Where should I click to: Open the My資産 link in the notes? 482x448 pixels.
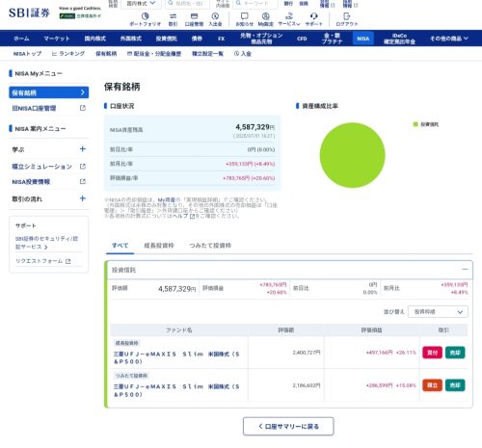point(166,199)
